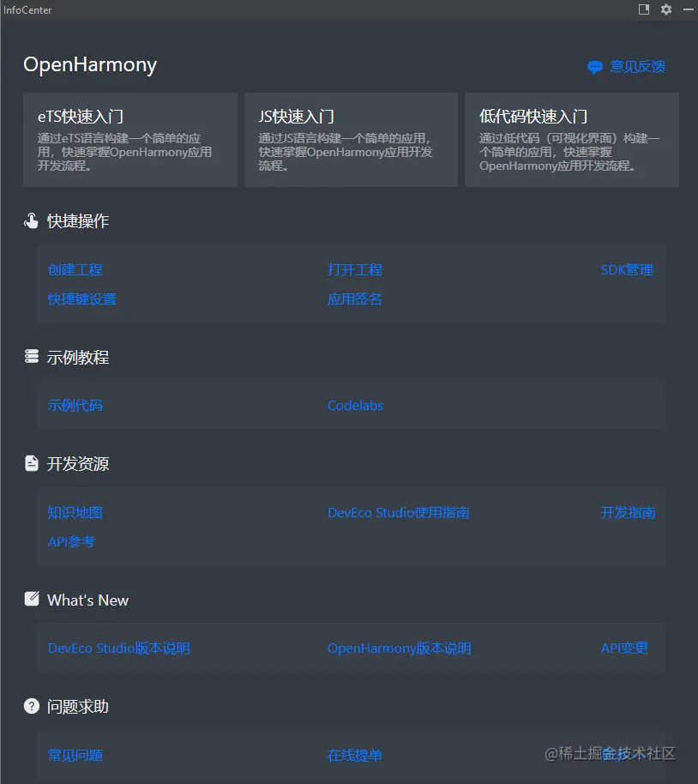
Task: Open OpenHarmony版本说明 link
Action: [400, 648]
